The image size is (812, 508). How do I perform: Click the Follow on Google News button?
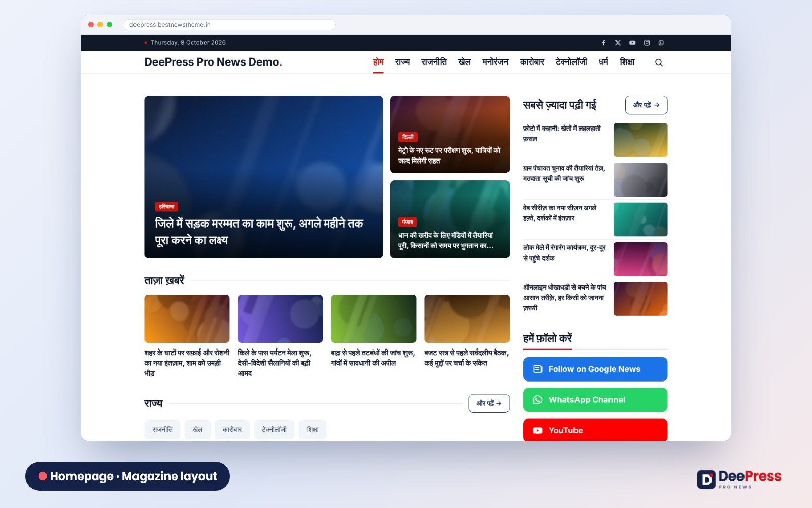click(x=595, y=369)
